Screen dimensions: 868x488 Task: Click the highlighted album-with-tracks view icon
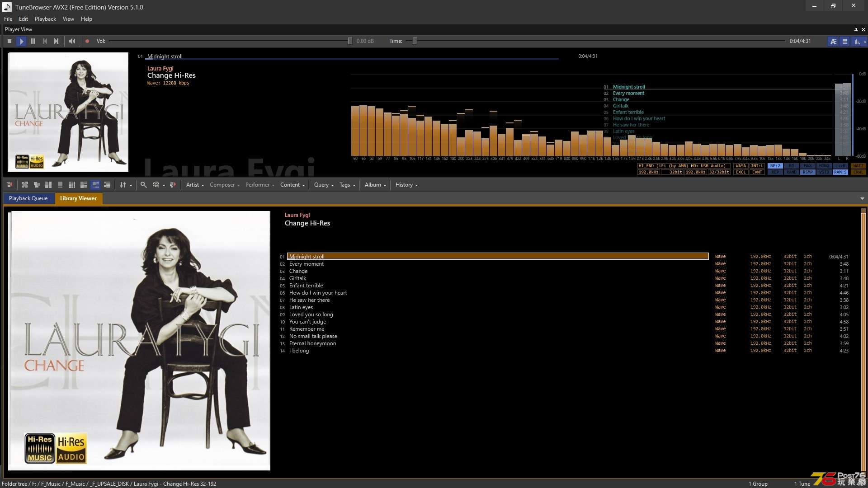pos(95,185)
